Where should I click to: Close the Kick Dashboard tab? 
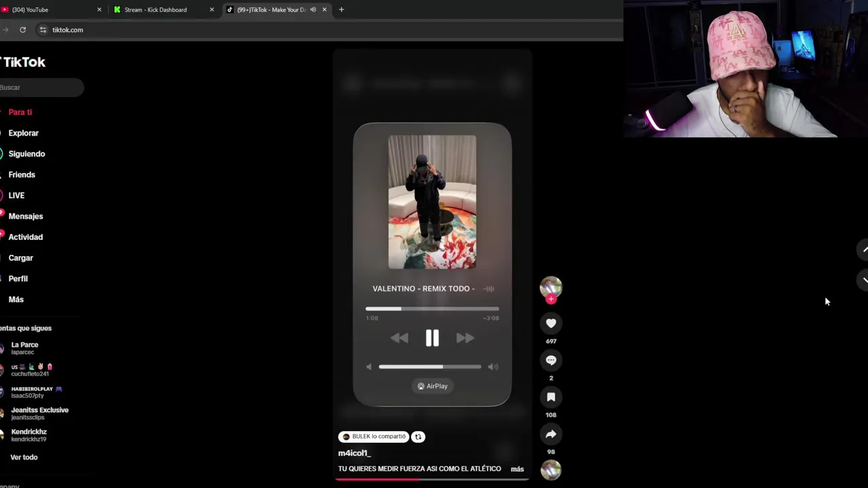click(212, 9)
